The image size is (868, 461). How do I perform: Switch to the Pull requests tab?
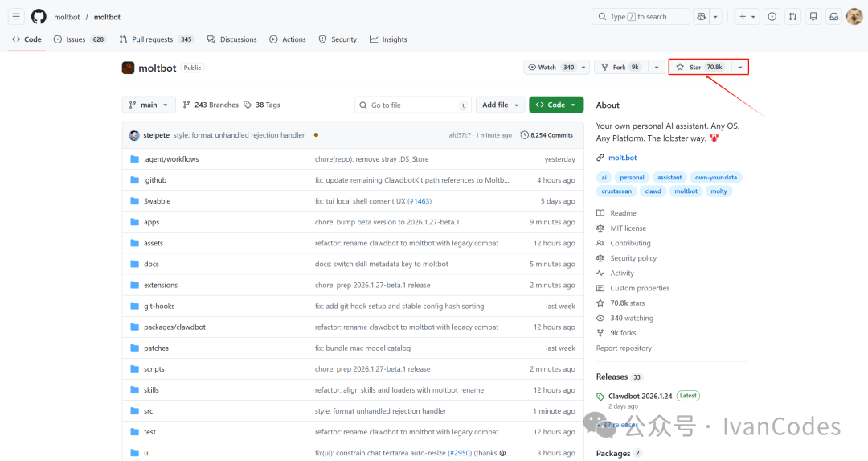pos(157,39)
